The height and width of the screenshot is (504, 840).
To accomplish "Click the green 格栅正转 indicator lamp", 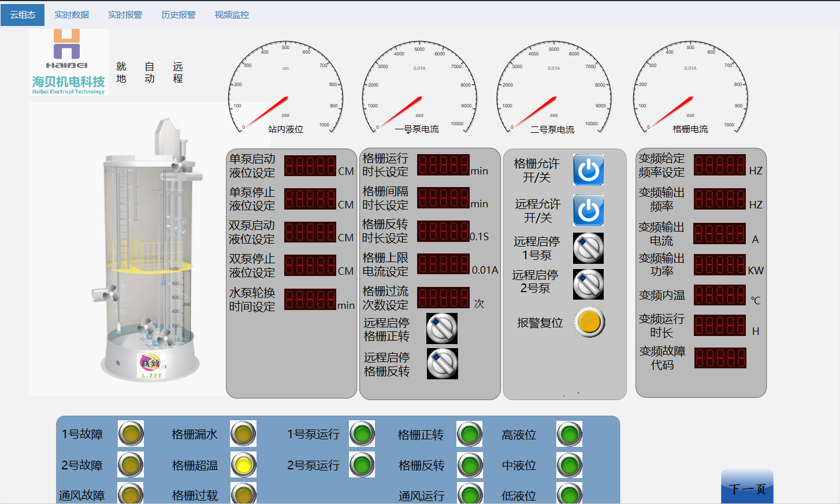I will (470, 434).
